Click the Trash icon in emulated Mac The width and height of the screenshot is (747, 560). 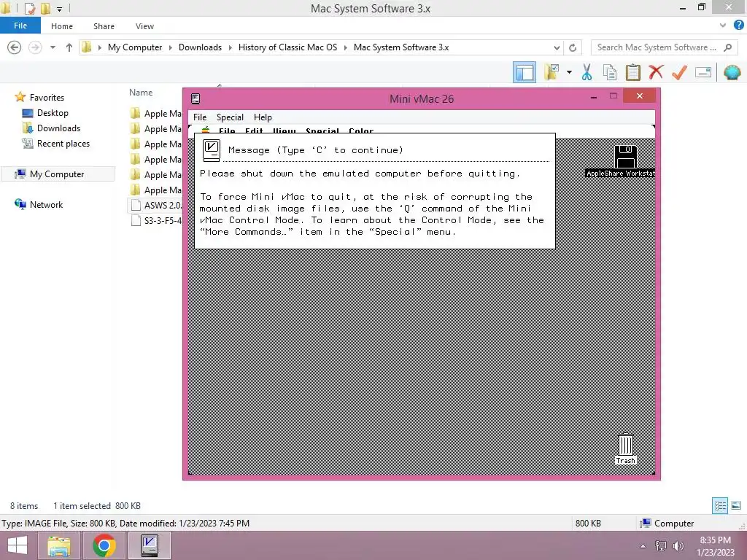625,446
